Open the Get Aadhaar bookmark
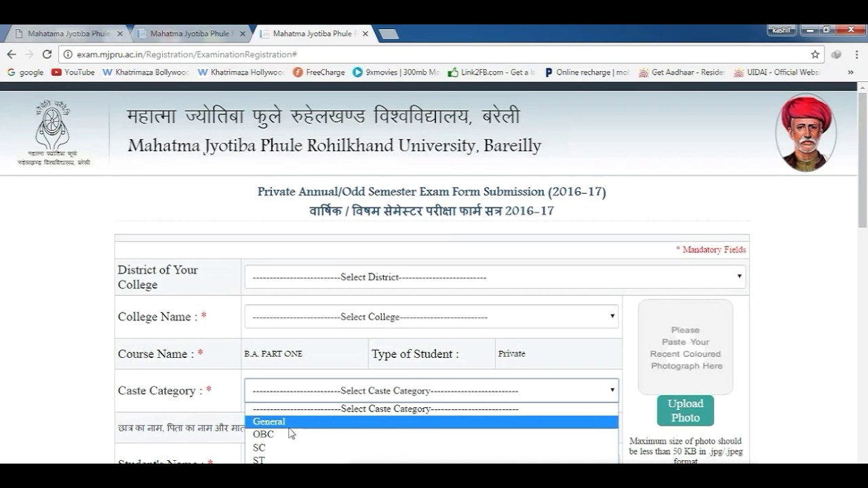This screenshot has height=488, width=868. click(682, 72)
